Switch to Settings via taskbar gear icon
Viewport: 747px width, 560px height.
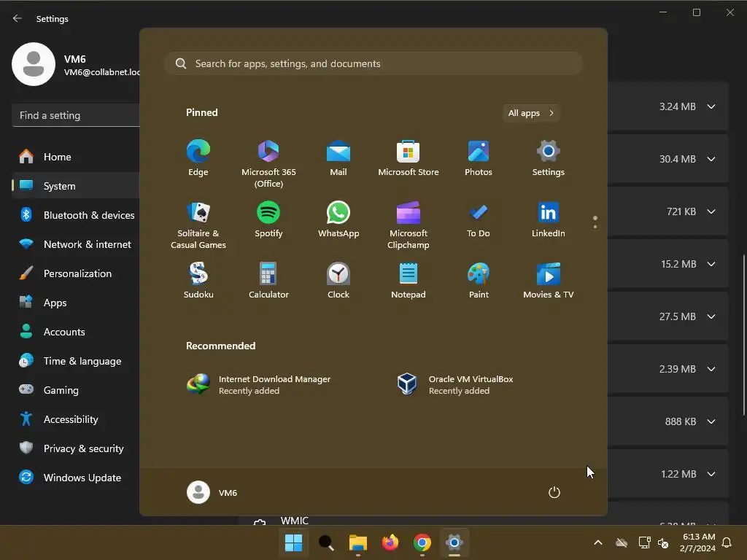454,542
